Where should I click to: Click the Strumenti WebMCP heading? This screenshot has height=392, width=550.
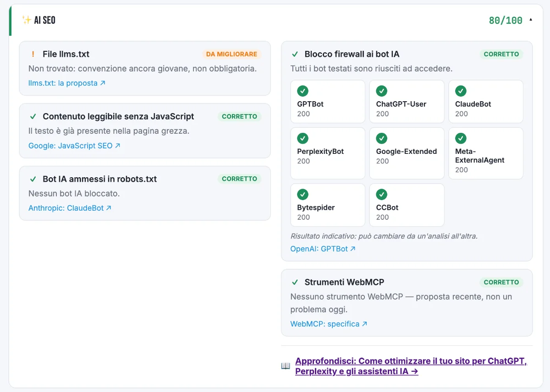coord(344,282)
